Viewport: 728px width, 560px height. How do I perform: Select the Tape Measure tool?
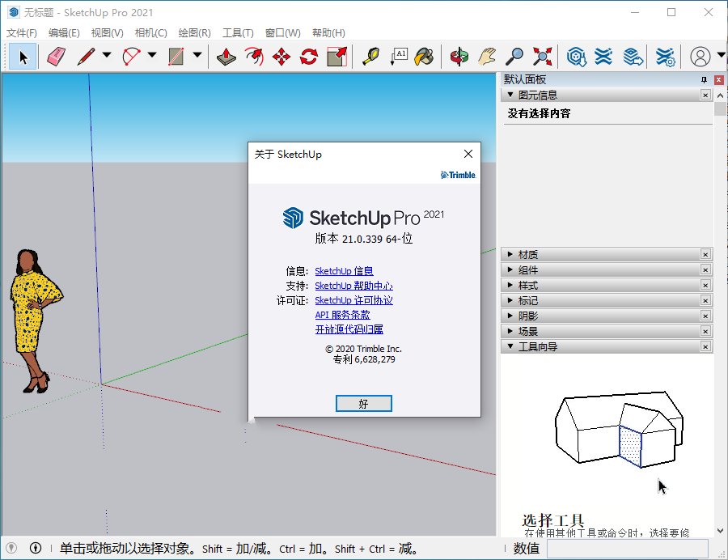(x=370, y=57)
